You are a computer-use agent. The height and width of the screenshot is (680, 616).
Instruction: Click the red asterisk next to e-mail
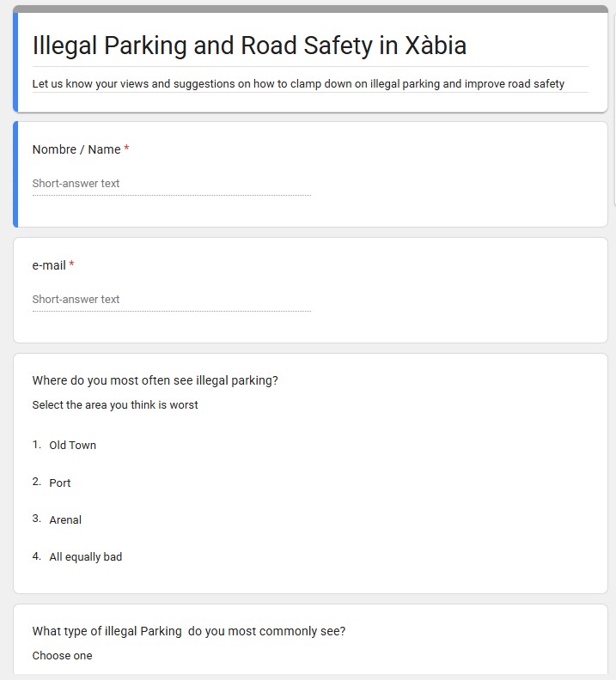(x=72, y=265)
